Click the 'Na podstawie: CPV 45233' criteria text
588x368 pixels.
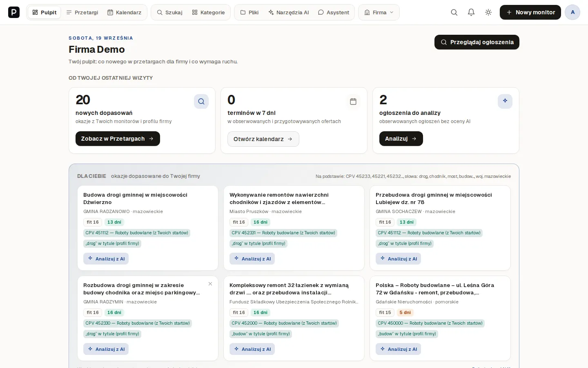(x=413, y=176)
